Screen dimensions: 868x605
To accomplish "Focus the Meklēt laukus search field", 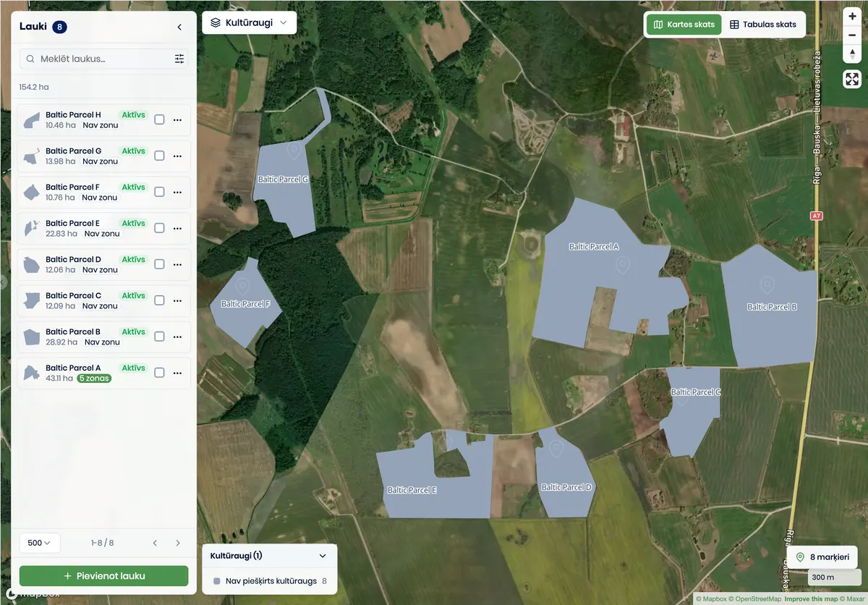I will point(103,59).
